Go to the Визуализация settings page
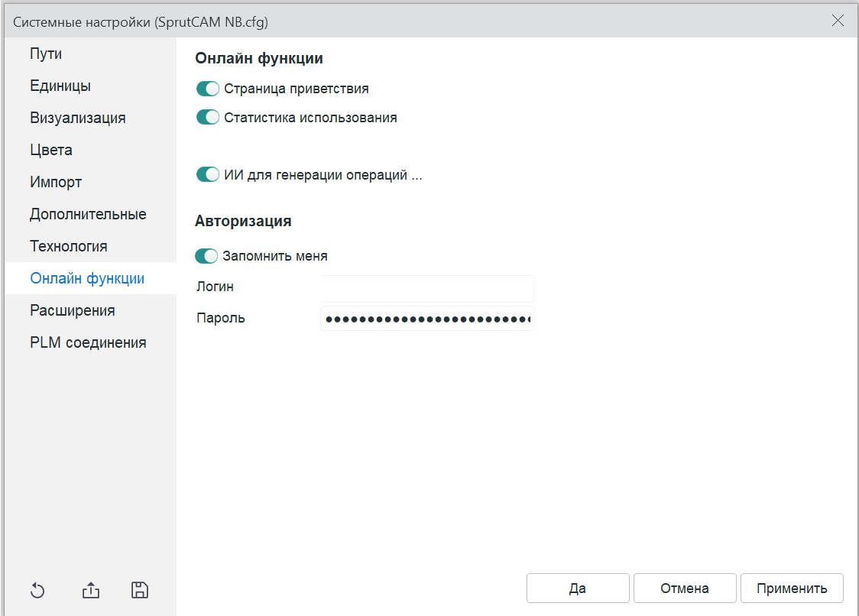 click(78, 118)
